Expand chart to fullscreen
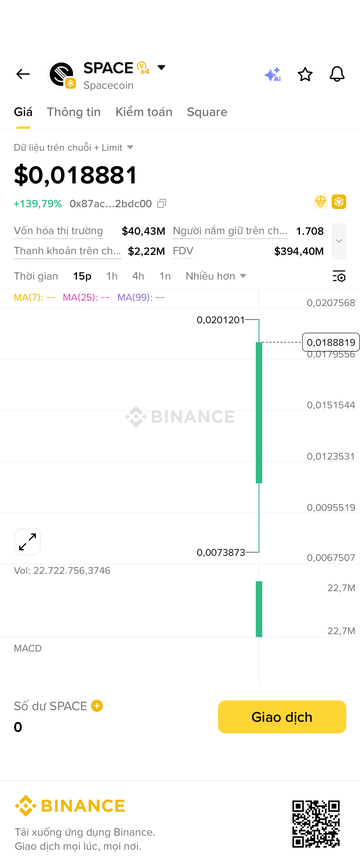 pyautogui.click(x=28, y=541)
